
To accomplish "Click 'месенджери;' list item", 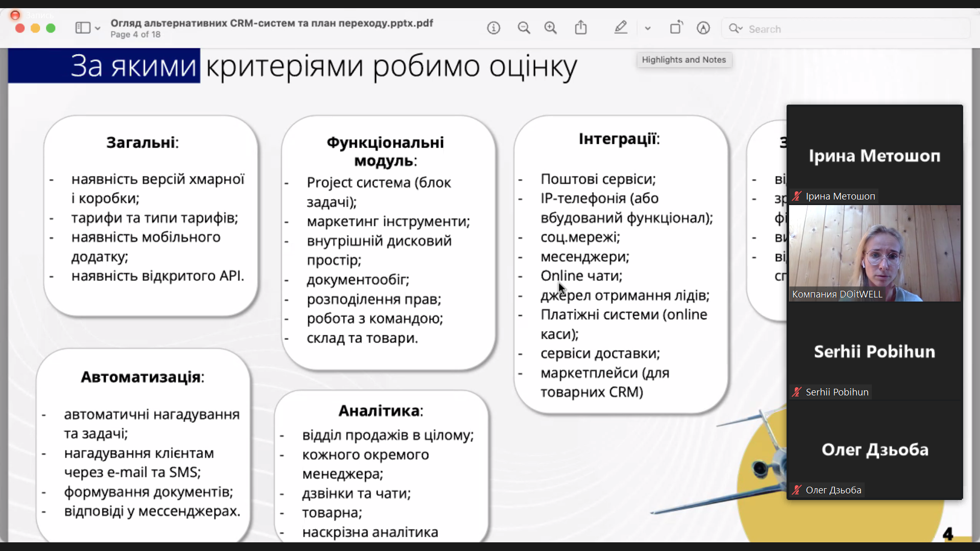I will [585, 257].
